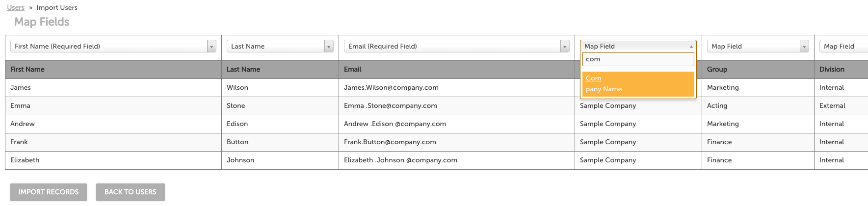The height and width of the screenshot is (206, 868).
Task: Click the First Name column header
Action: point(27,70)
